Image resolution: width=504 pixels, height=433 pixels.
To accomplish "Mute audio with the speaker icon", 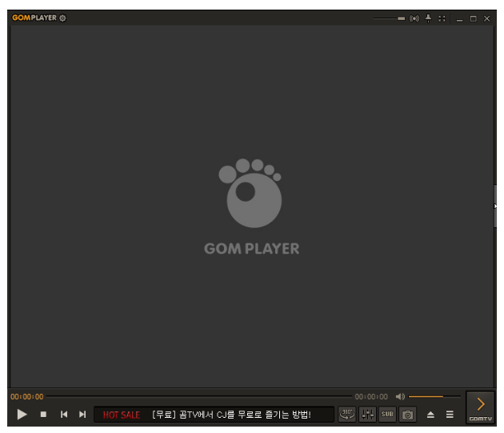I will 400,397.
